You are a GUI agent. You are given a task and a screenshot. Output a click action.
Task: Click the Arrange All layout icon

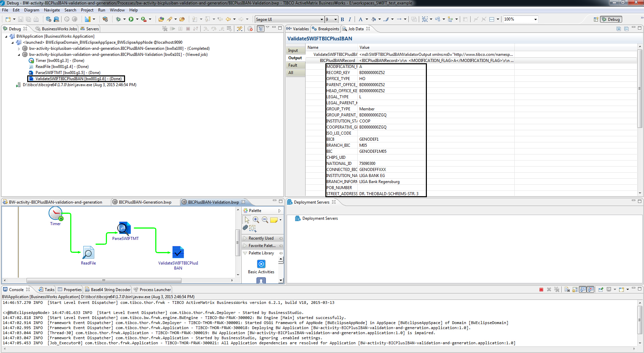[x=438, y=19]
